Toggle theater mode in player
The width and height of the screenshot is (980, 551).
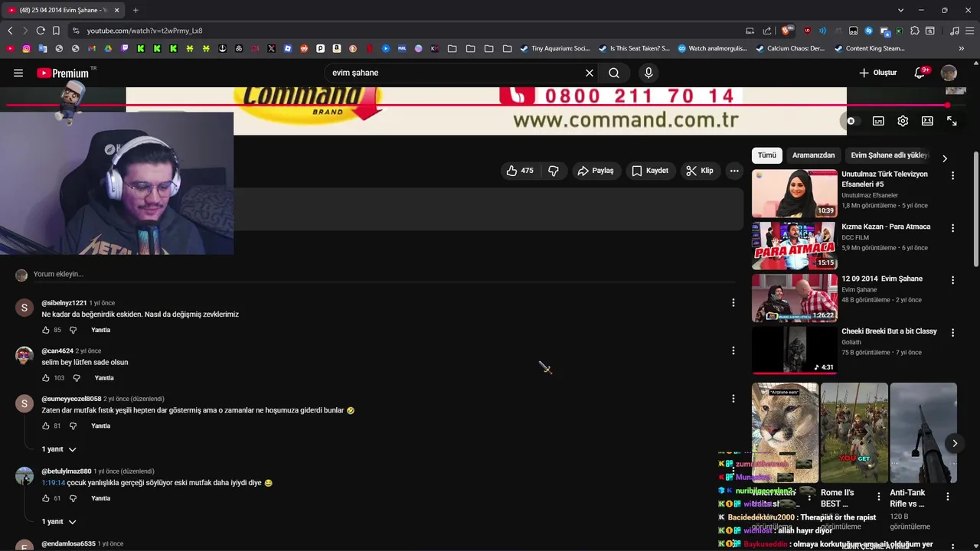(927, 121)
